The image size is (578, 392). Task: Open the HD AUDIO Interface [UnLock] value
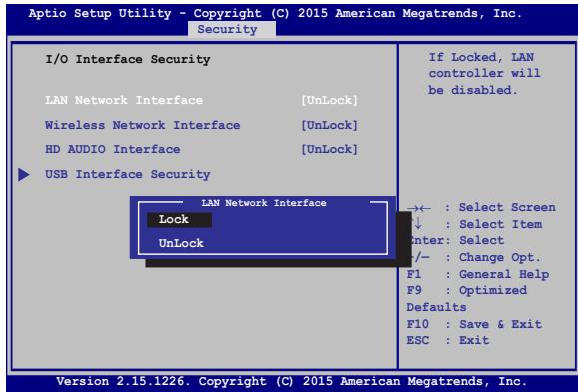329,149
